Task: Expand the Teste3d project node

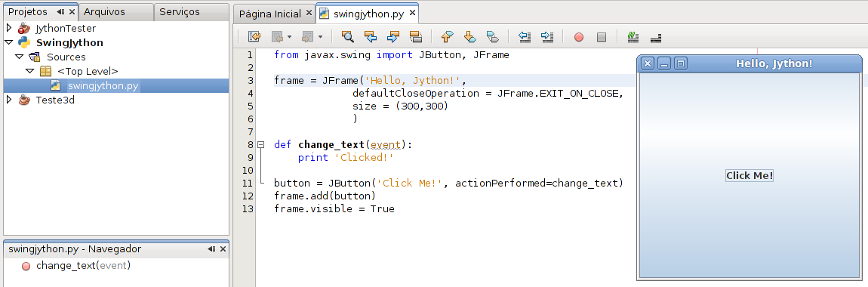Action: click(x=9, y=100)
